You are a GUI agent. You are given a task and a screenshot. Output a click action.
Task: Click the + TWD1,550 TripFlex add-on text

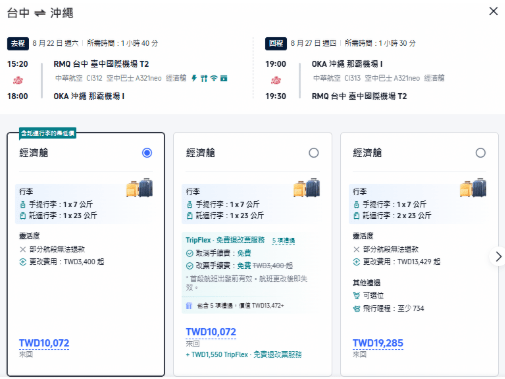click(x=244, y=355)
